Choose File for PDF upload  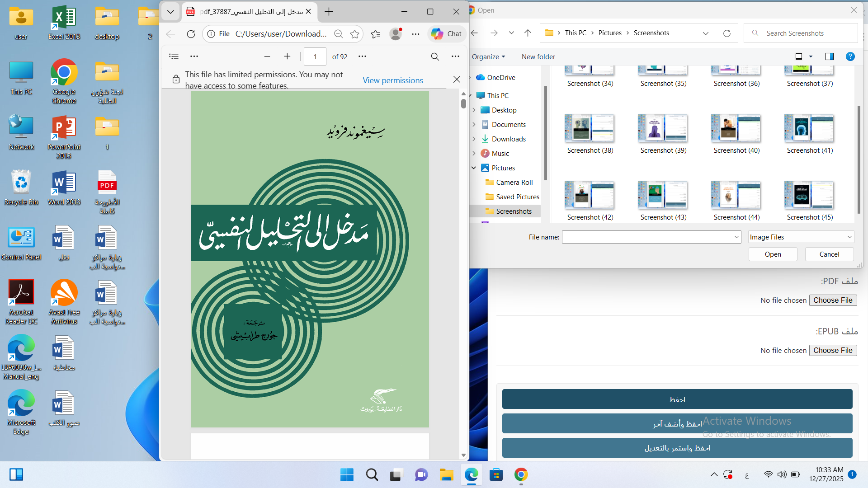pyautogui.click(x=833, y=300)
